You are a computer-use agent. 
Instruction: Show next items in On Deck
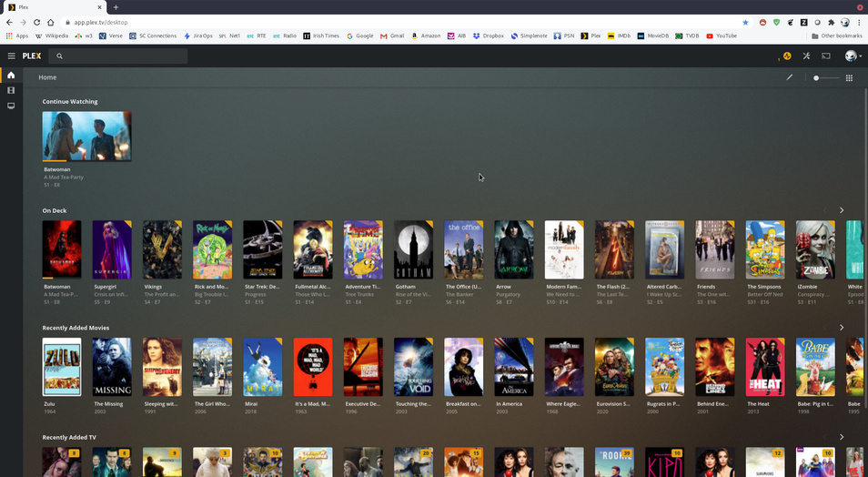(x=842, y=210)
